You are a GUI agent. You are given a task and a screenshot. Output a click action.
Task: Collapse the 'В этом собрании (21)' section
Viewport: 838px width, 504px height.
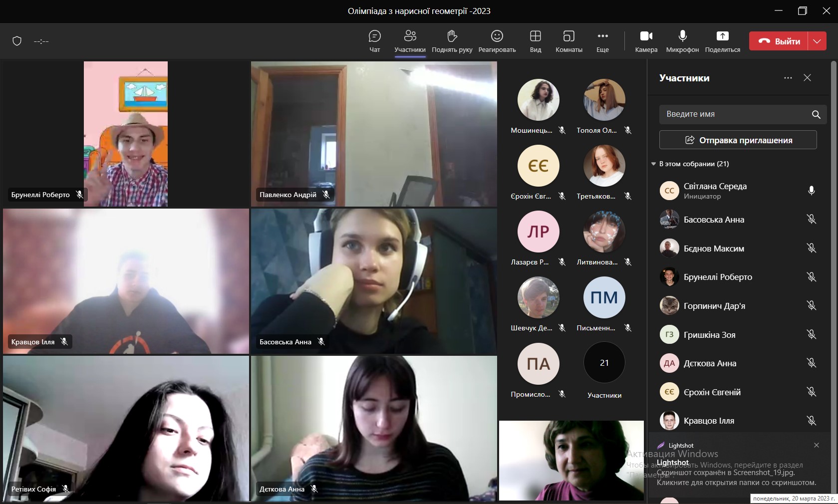654,164
